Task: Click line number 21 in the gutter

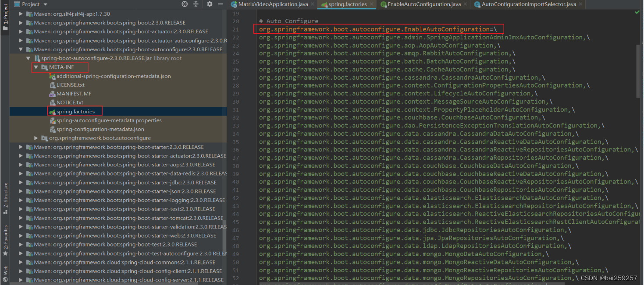Action: point(235,29)
